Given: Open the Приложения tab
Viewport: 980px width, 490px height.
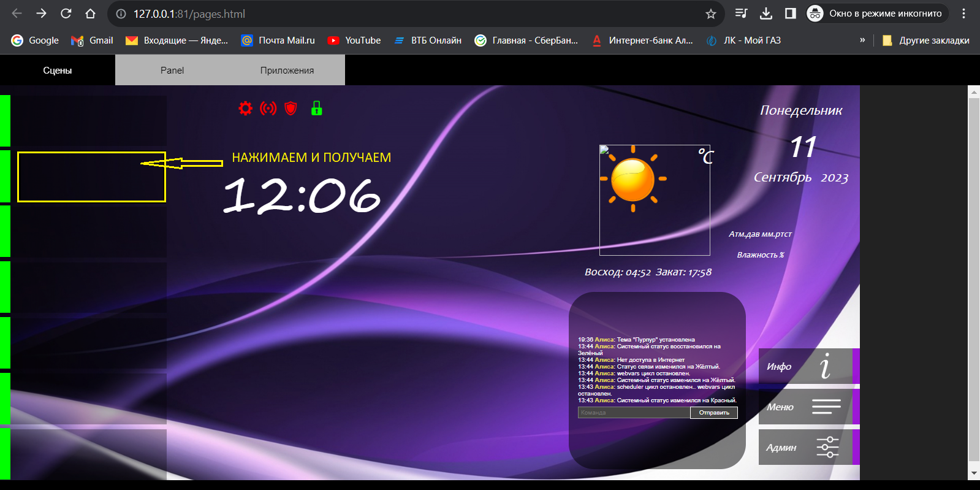Looking at the screenshot, I should [x=287, y=71].
